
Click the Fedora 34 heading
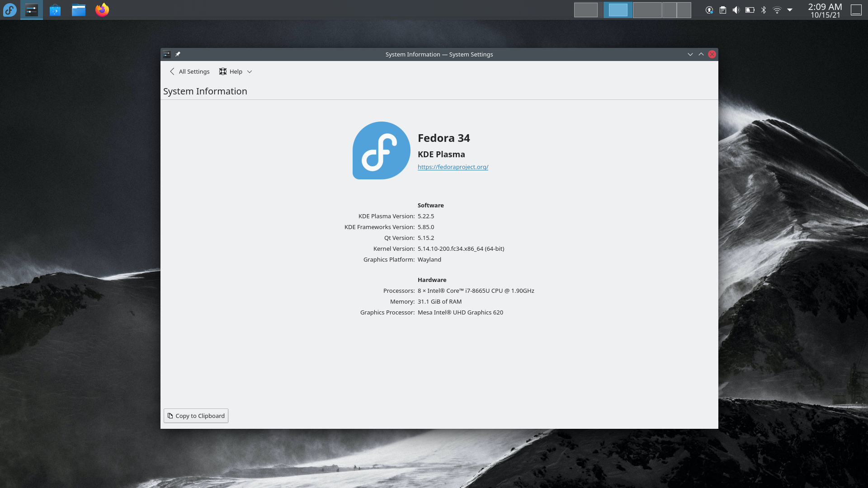pos(444,138)
